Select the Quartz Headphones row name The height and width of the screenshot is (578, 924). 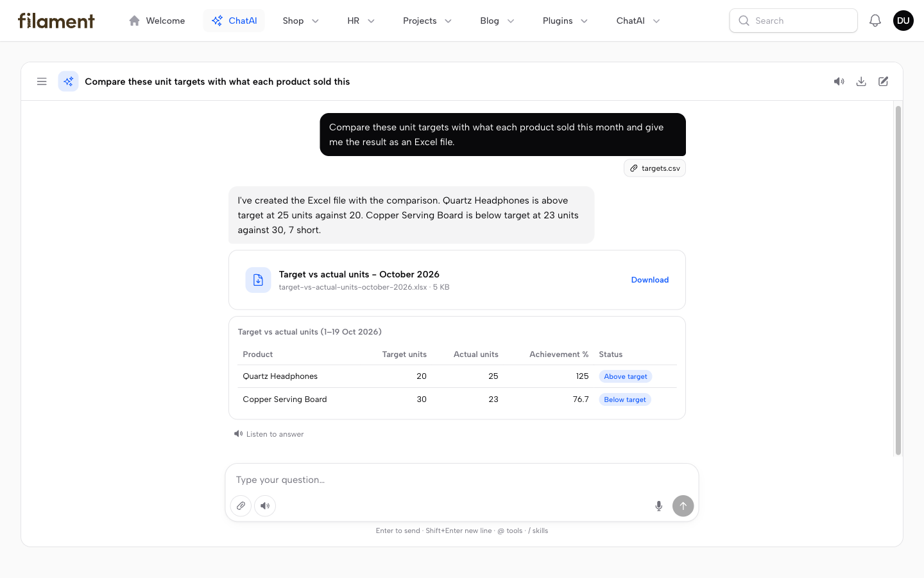pos(280,376)
